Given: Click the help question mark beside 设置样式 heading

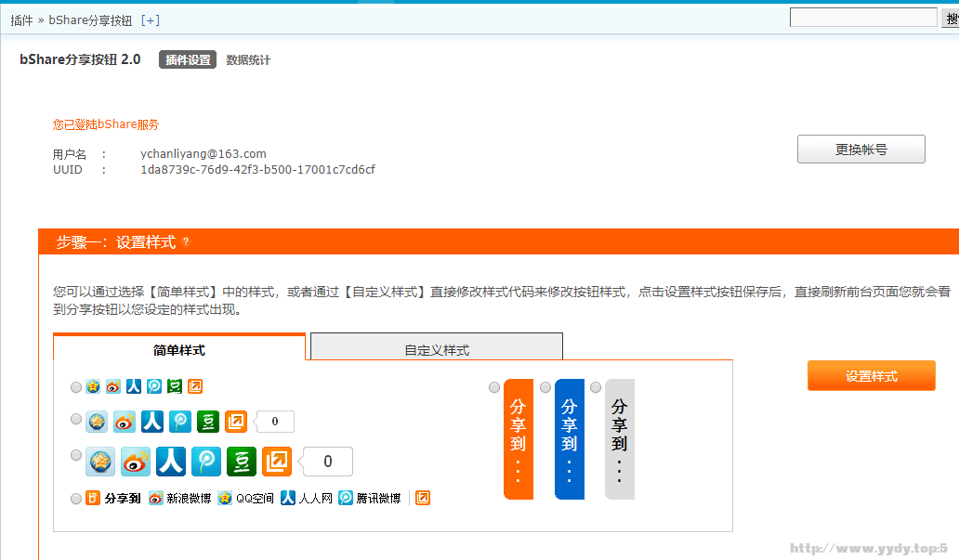Looking at the screenshot, I should [186, 242].
